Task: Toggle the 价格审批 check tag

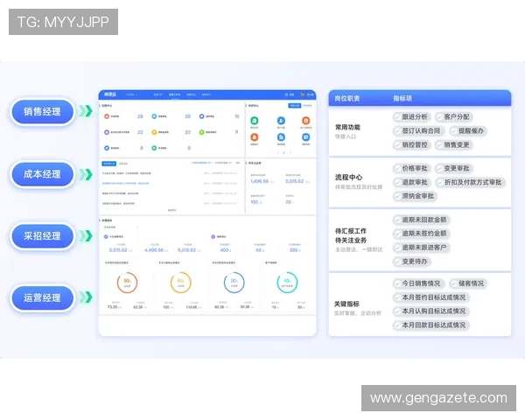Action: 411,169
